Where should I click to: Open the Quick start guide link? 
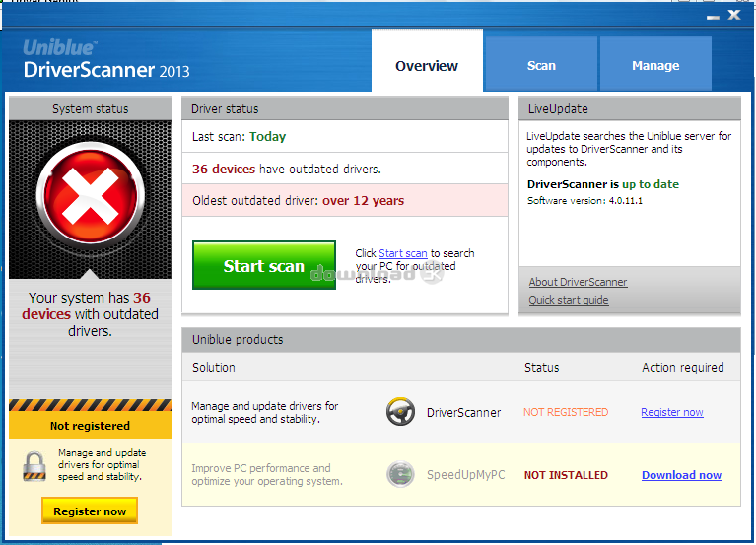pyautogui.click(x=569, y=300)
